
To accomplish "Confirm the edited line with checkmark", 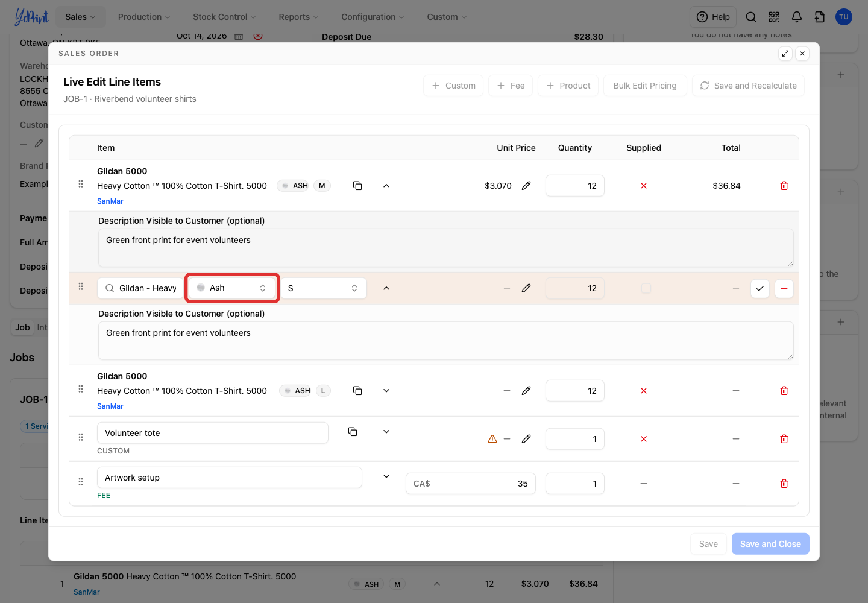I will coord(760,288).
